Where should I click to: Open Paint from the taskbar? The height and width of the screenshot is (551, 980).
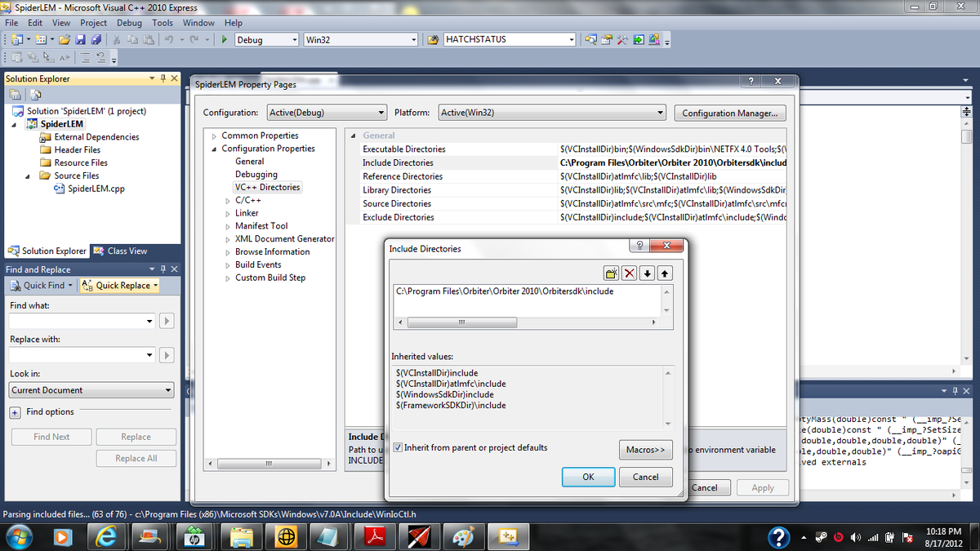(462, 536)
